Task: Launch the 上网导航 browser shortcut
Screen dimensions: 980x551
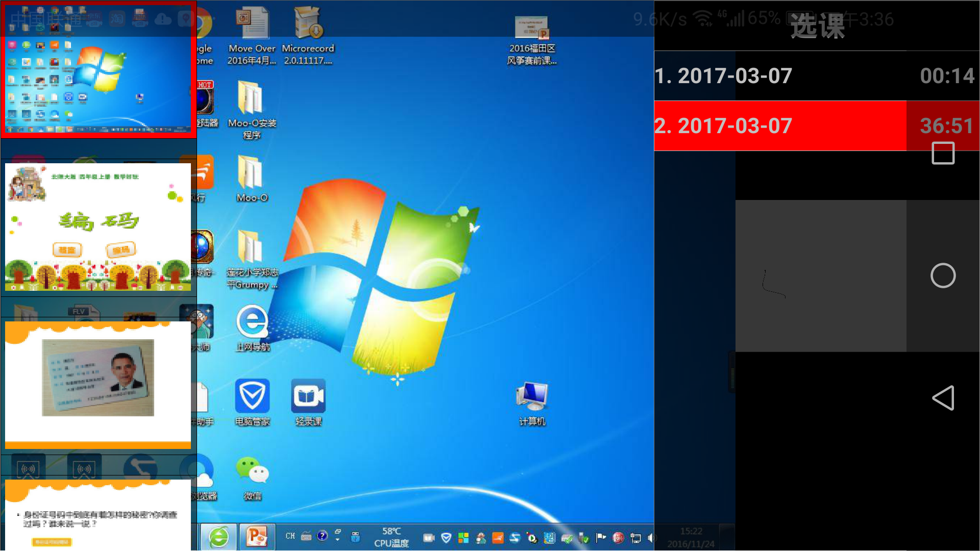Action: pos(252,328)
